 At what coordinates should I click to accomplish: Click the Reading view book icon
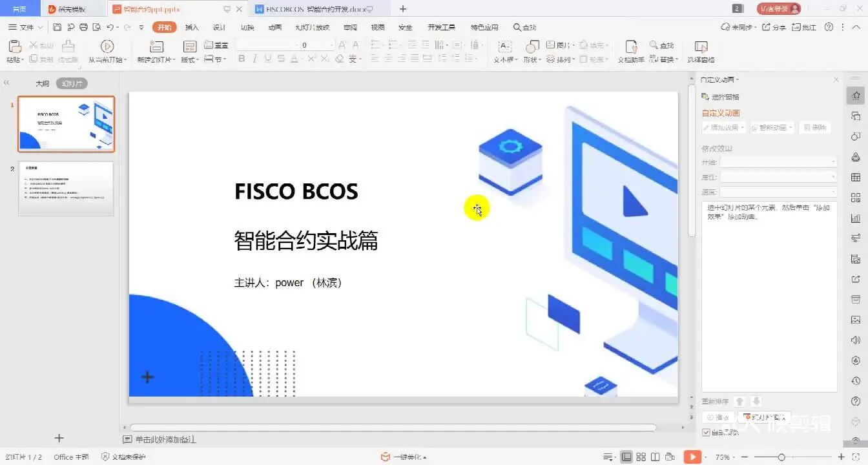(x=655, y=457)
